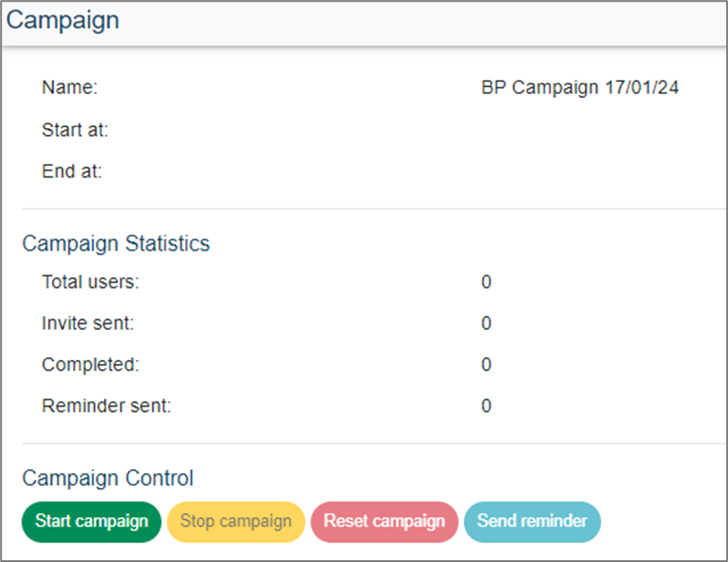Image resolution: width=728 pixels, height=562 pixels.
Task: Send a reminder using the blue button
Action: pyautogui.click(x=532, y=521)
